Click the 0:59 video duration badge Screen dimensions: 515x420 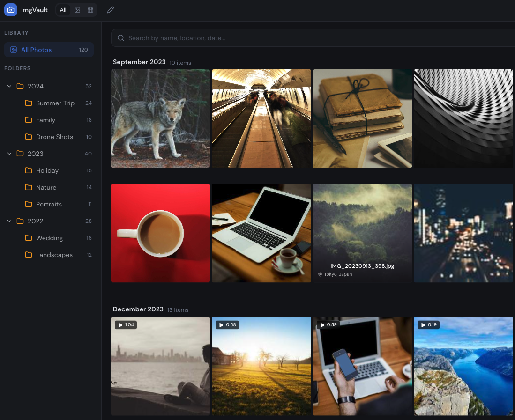tap(328, 325)
